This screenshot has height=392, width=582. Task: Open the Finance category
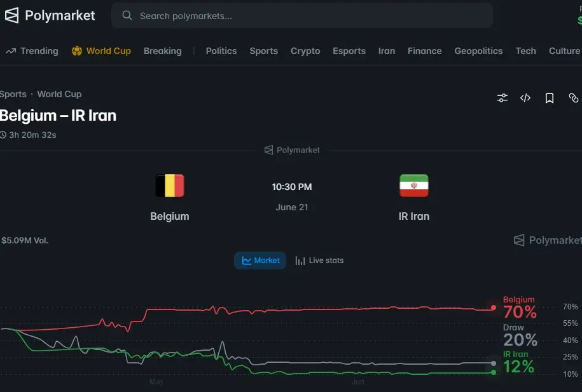pos(425,51)
